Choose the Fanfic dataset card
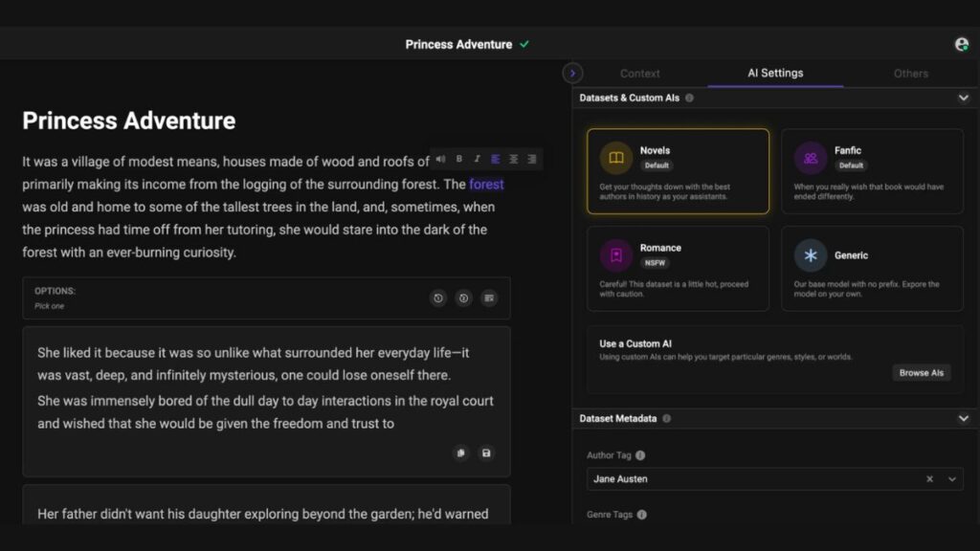Image resolution: width=980 pixels, height=551 pixels. tap(872, 171)
